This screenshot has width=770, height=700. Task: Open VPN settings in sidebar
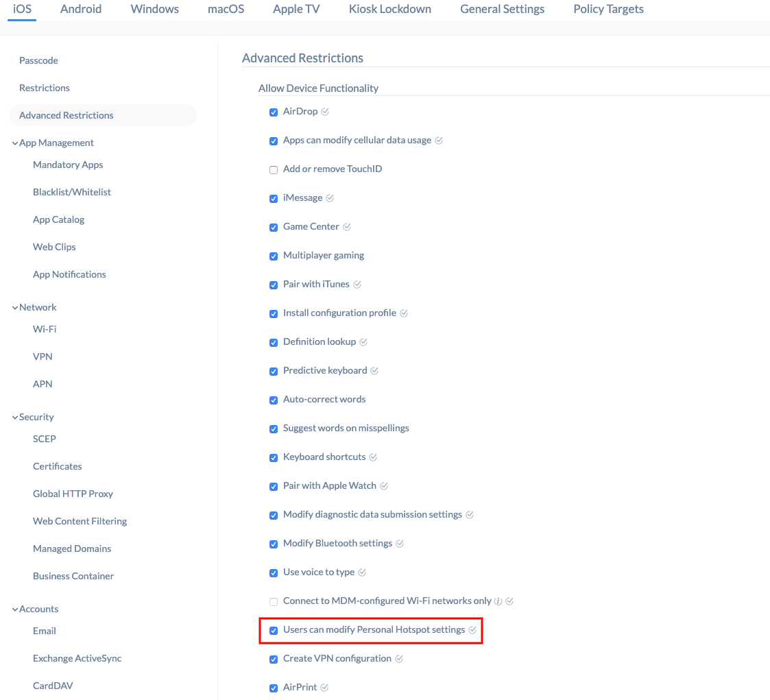(43, 357)
